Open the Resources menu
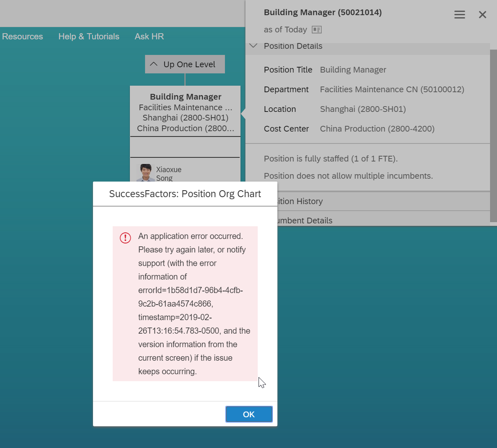 coord(23,36)
